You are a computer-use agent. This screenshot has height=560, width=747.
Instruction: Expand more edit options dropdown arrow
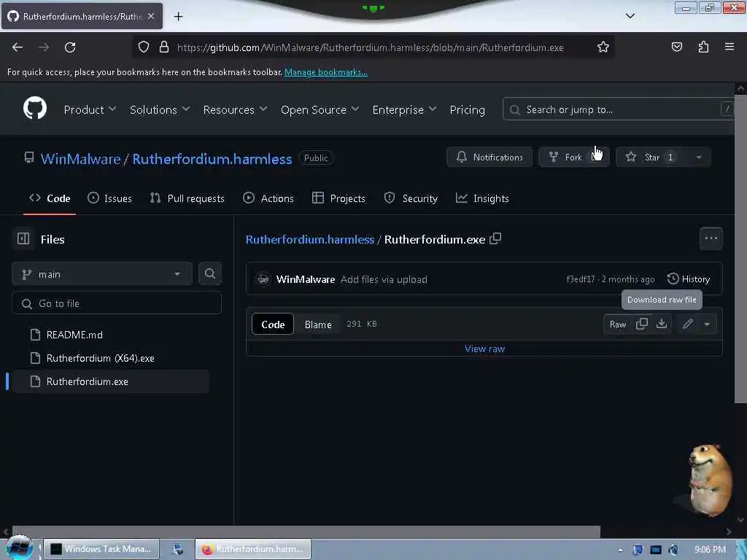(707, 324)
